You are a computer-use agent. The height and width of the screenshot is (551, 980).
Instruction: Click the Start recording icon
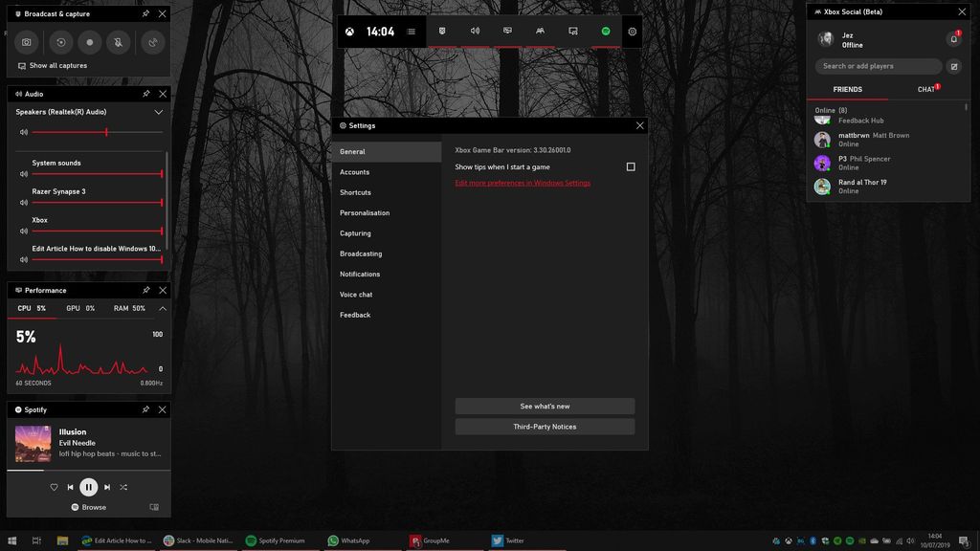[89, 42]
